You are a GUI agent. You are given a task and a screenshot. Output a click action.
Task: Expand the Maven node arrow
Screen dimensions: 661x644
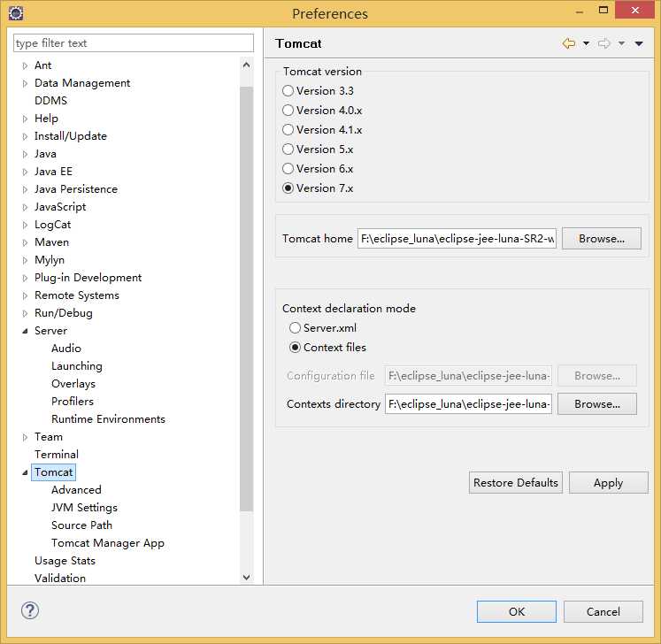[25, 242]
